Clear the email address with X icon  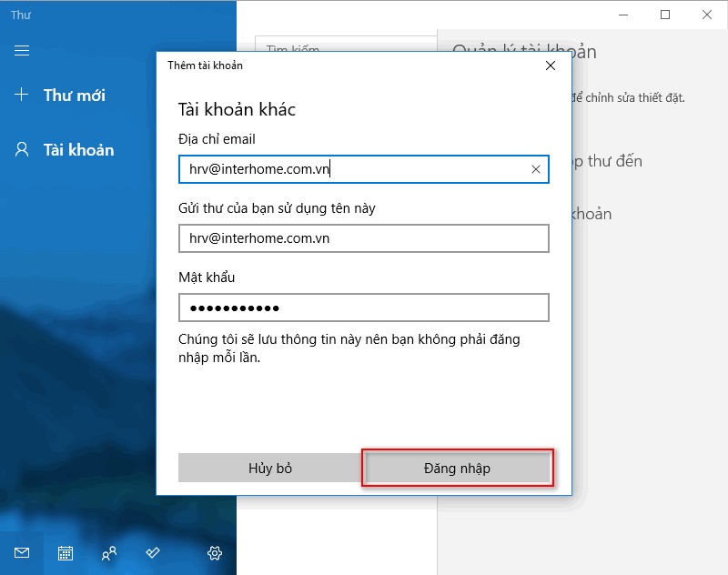point(536,169)
